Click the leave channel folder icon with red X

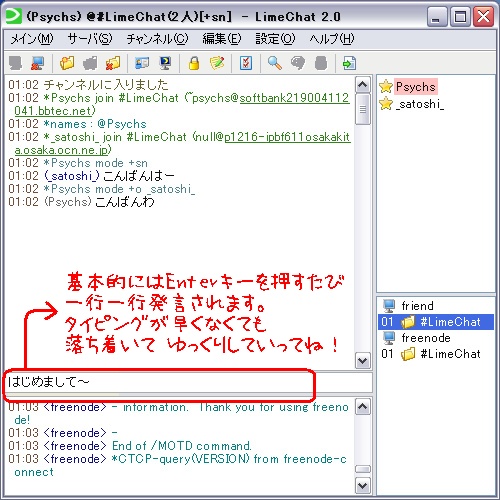[x=113, y=63]
